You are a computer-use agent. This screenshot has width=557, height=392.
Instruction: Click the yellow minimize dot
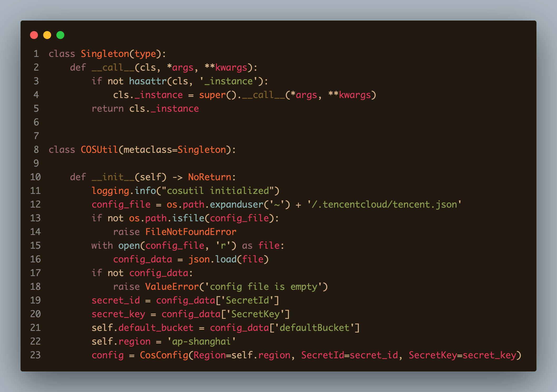click(47, 35)
